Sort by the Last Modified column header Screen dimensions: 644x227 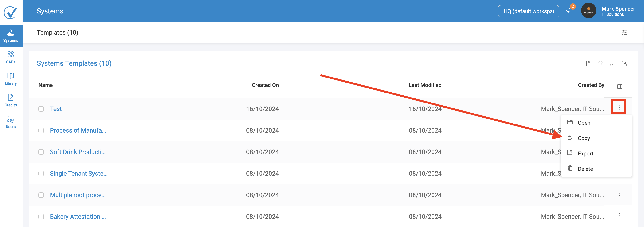(x=425, y=85)
